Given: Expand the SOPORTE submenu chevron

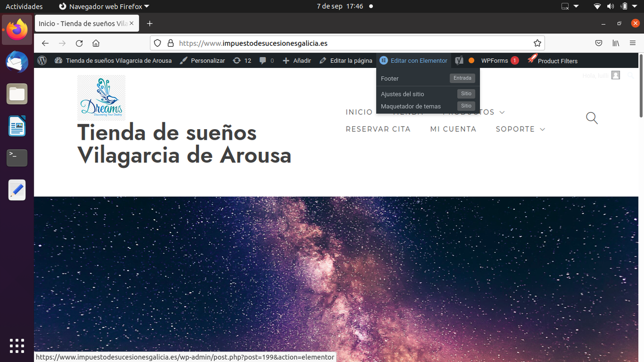Looking at the screenshot, I should [542, 129].
